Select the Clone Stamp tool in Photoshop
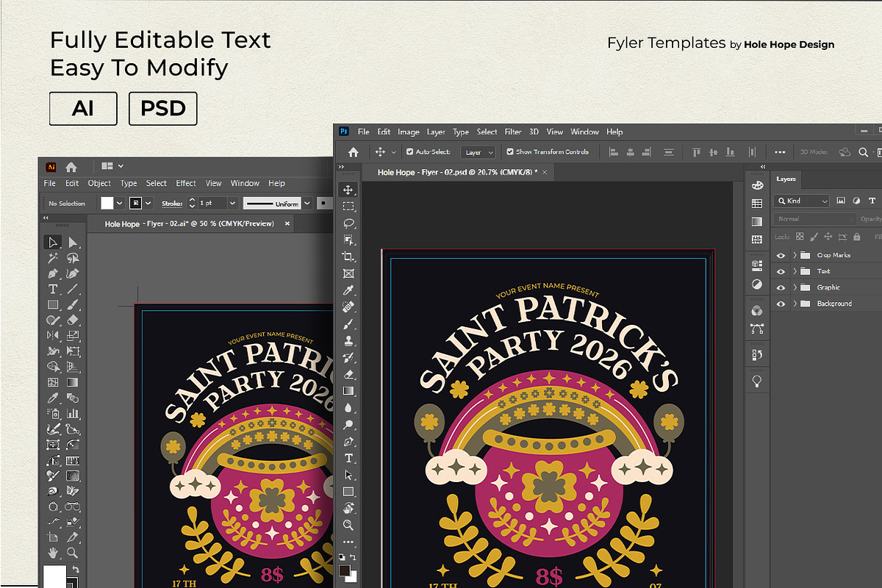This screenshot has width=882, height=588. click(x=348, y=341)
